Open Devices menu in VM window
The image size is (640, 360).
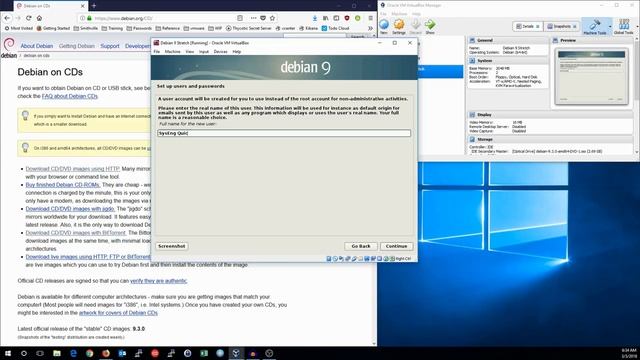click(220, 52)
